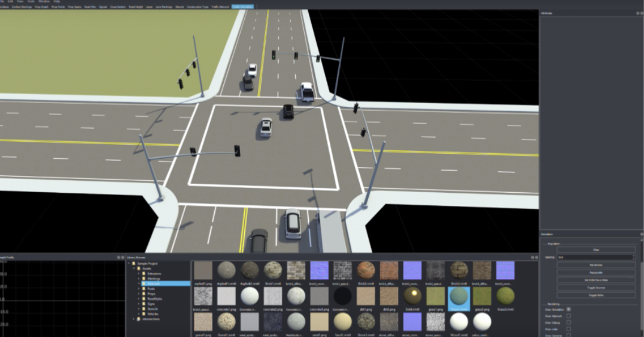The width and height of the screenshot is (644, 337).
Task: Select the highlighted Grass1.rrmtl material
Action: pyautogui.click(x=459, y=298)
